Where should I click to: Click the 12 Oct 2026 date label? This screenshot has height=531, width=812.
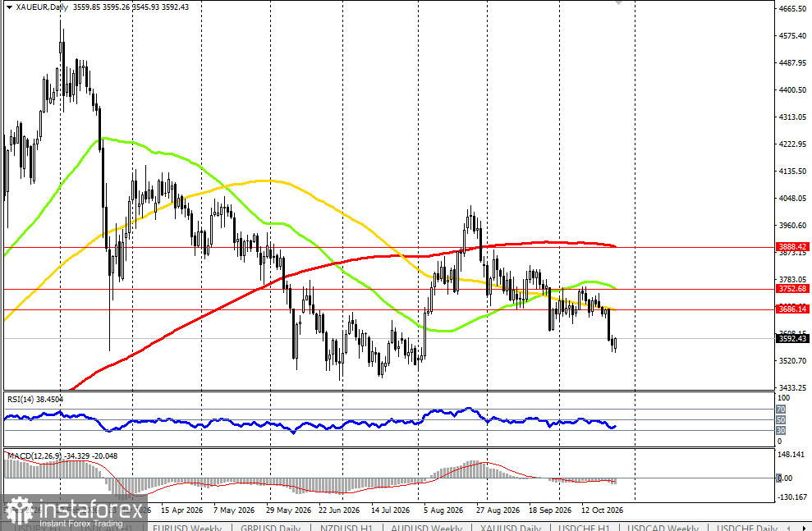tap(603, 510)
